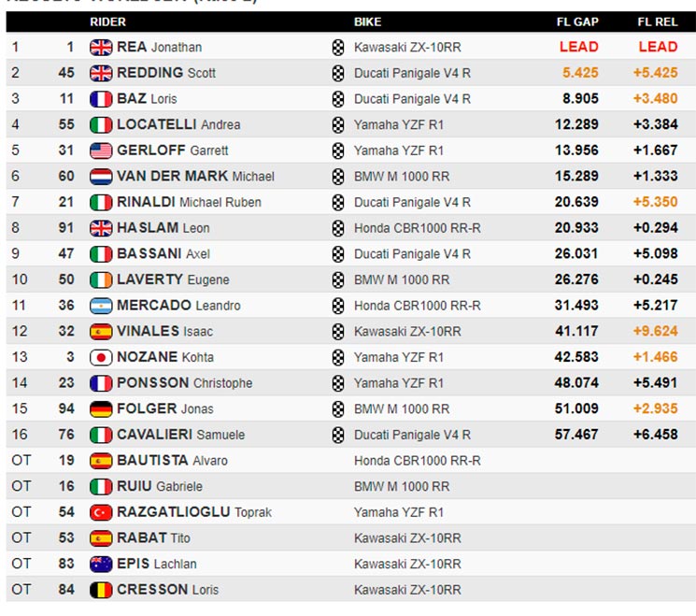Click the FL GAP column header

coord(577,21)
